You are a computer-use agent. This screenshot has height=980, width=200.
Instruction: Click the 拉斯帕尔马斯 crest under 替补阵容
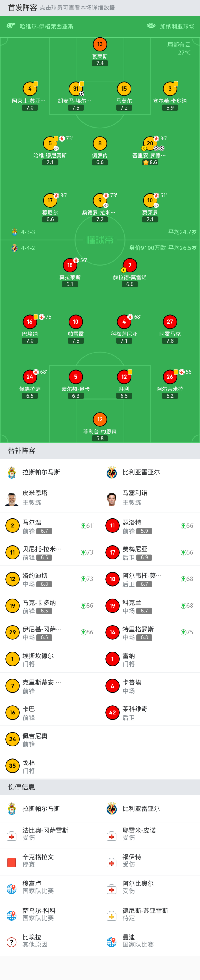12,472
